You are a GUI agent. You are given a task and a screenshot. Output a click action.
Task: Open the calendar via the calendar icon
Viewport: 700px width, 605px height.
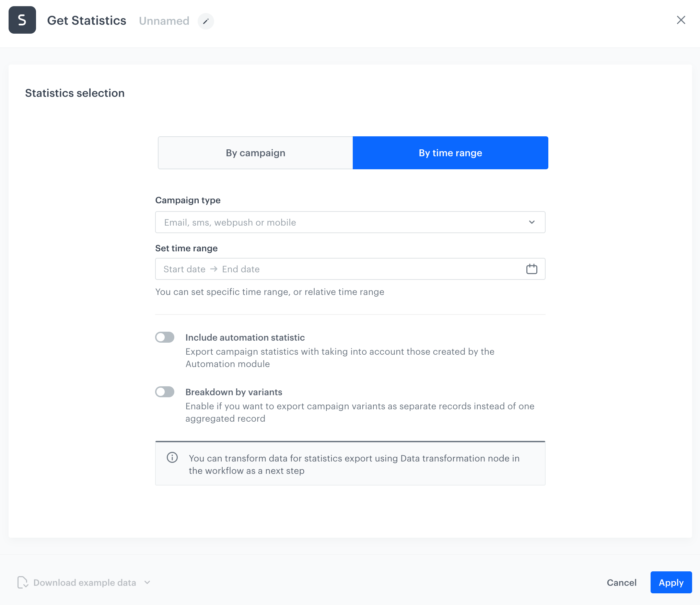532,269
